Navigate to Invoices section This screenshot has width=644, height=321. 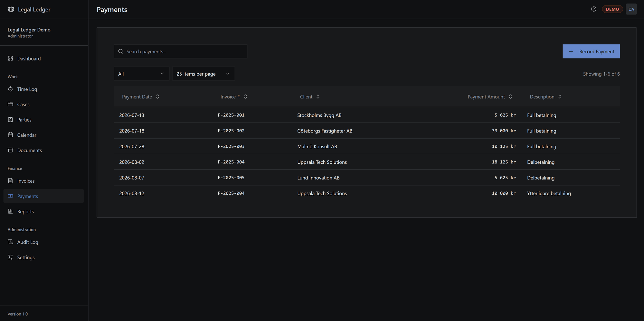44,181
